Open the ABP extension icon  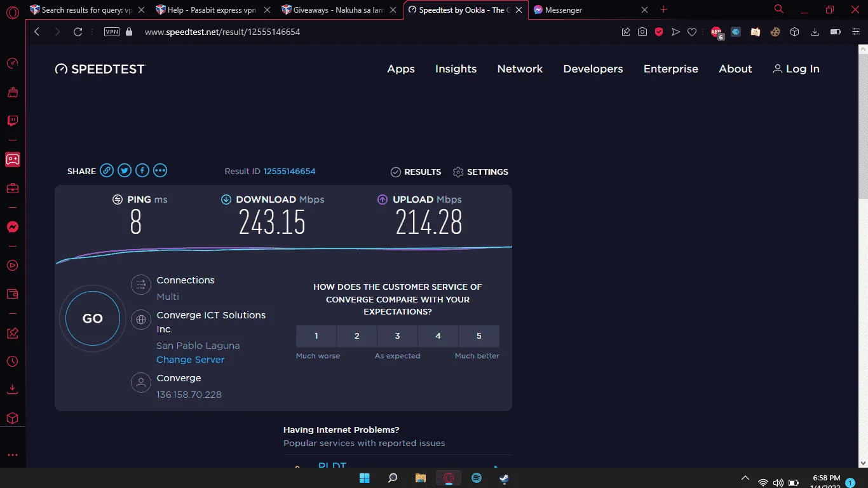tap(717, 32)
